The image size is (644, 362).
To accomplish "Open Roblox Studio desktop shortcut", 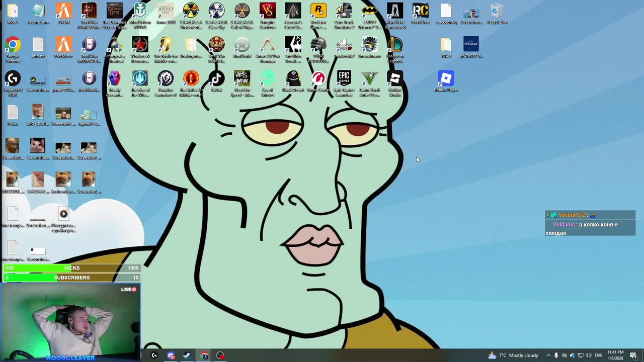I will pos(395,83).
